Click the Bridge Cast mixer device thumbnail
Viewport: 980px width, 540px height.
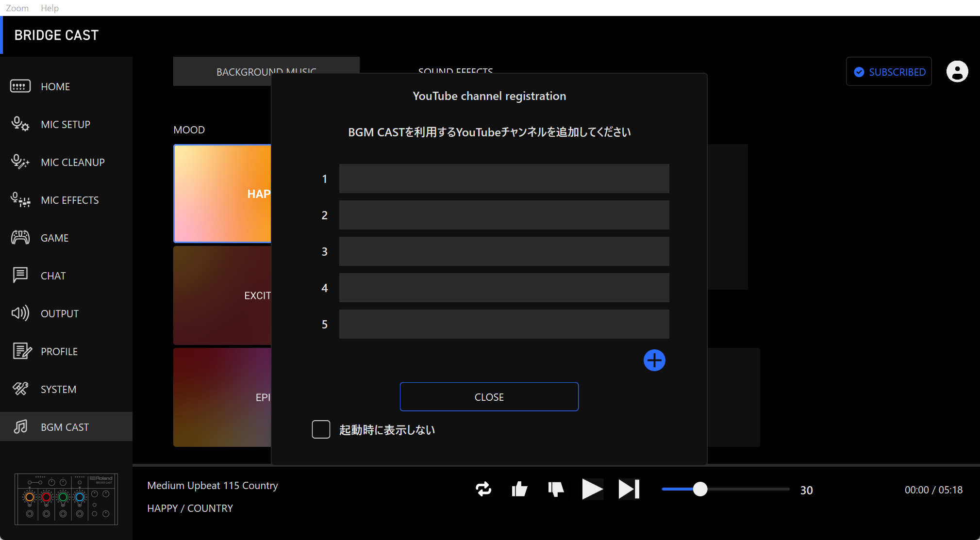point(66,499)
